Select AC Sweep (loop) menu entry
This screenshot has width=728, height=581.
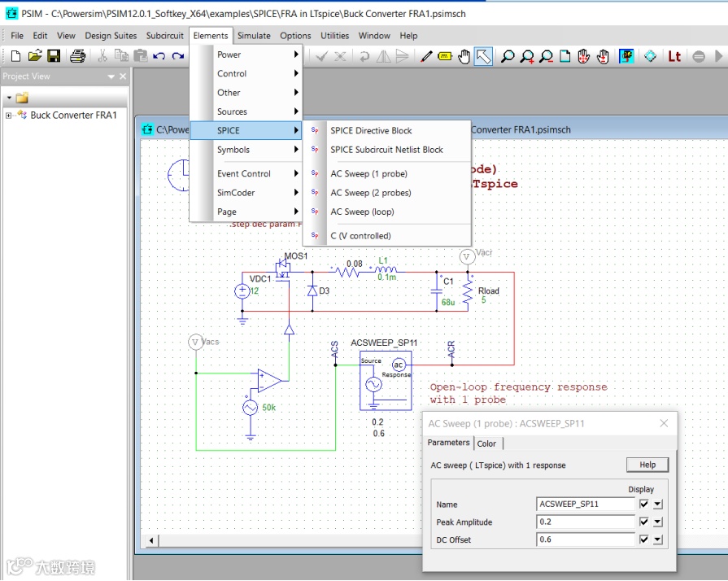(362, 212)
